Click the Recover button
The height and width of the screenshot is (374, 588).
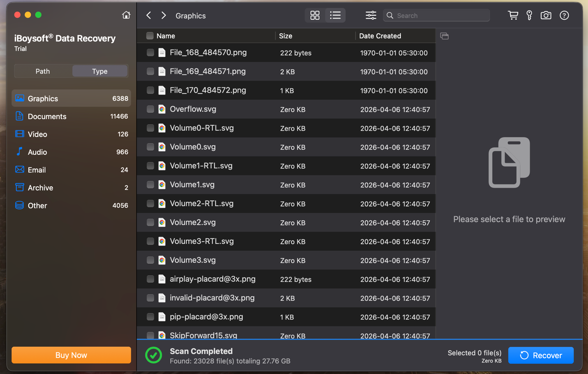541,355
